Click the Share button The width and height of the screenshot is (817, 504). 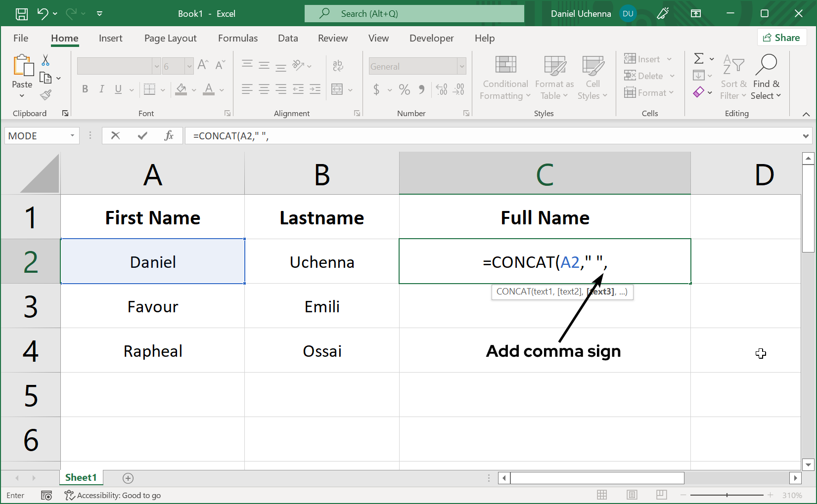coord(782,37)
